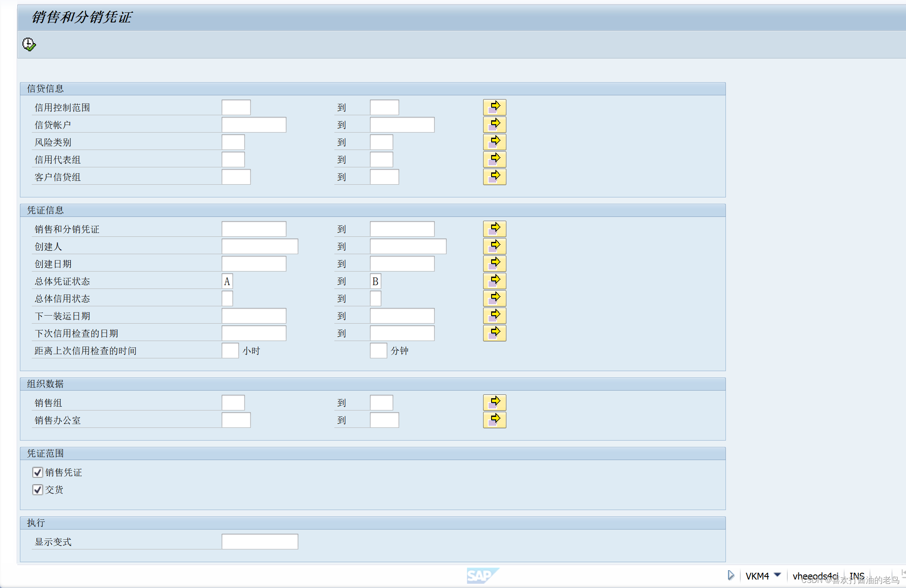Uncheck the 交货 checkbox
906x588 pixels.
[x=38, y=490]
